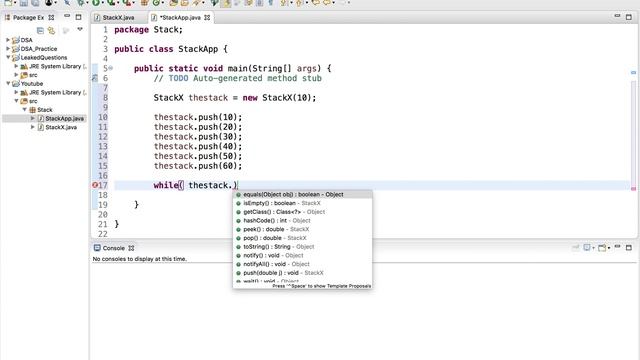Select the *StackApp.java editor tab

pos(180,18)
